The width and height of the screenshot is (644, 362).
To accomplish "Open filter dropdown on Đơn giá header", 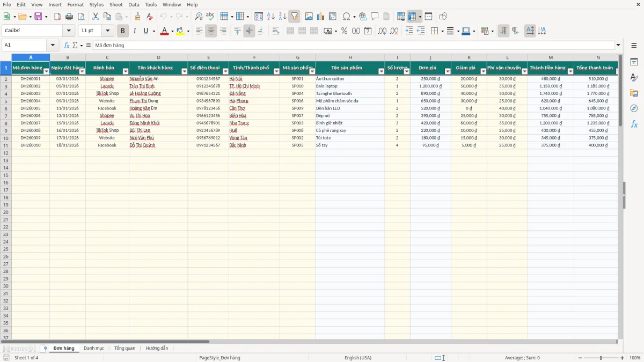I will 448,71.
